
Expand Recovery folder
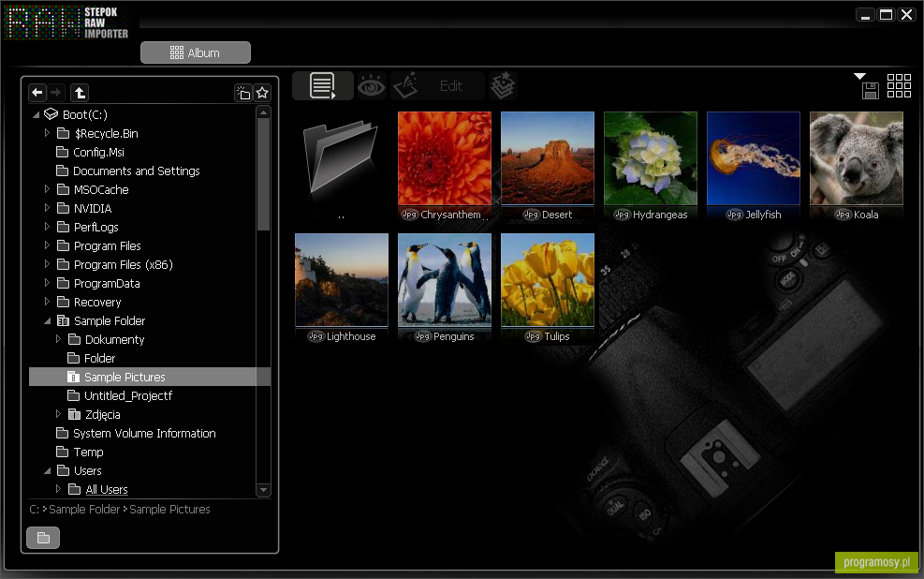47,302
